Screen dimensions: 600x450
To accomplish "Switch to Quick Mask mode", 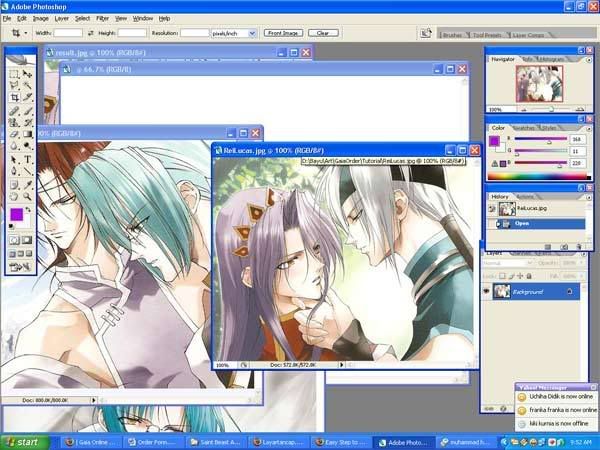I will [x=28, y=240].
